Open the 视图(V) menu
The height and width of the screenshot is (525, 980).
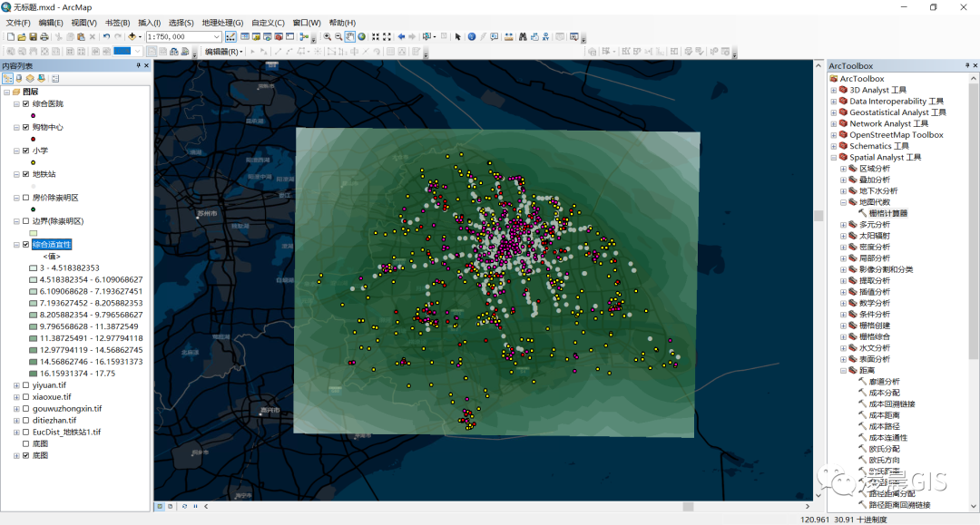(x=83, y=23)
